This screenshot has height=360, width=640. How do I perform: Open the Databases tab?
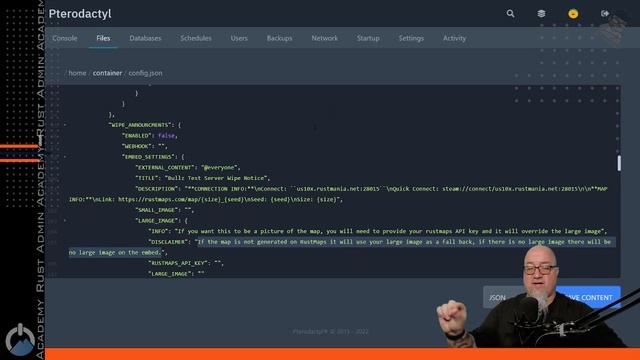(x=145, y=38)
